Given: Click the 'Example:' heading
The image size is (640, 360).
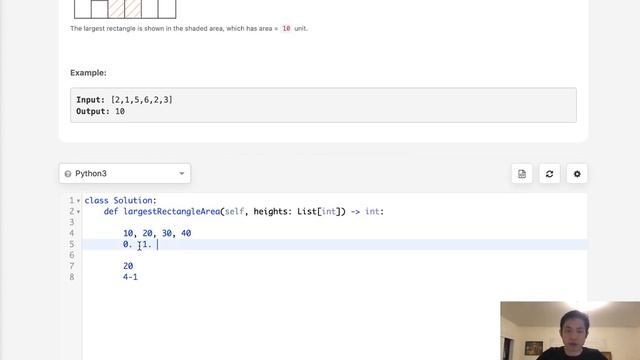Looking at the screenshot, I should [88, 73].
